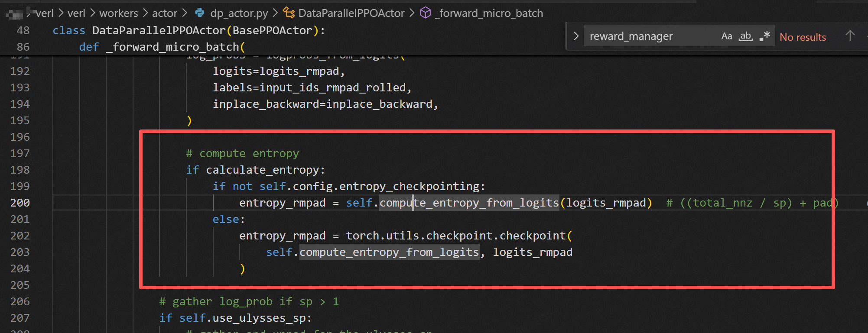The height and width of the screenshot is (333, 868).
Task: Select dp_actor.py in the breadcrumb path
Action: coord(239,13)
